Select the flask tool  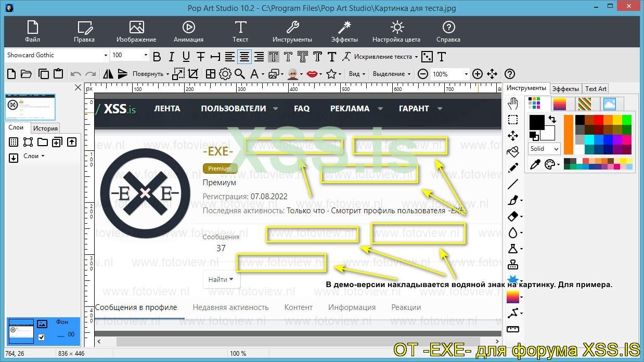pyautogui.click(x=513, y=249)
